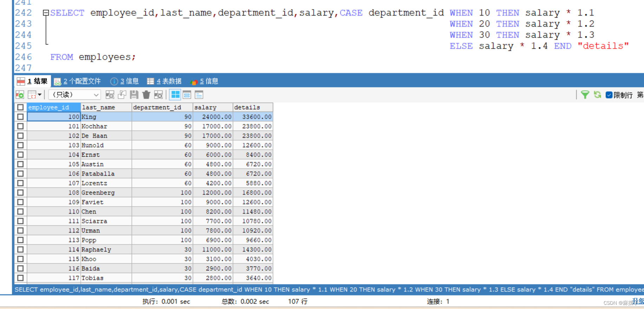The width and height of the screenshot is (644, 309).
Task: Select the employee_id cell 100
Action: [54, 117]
